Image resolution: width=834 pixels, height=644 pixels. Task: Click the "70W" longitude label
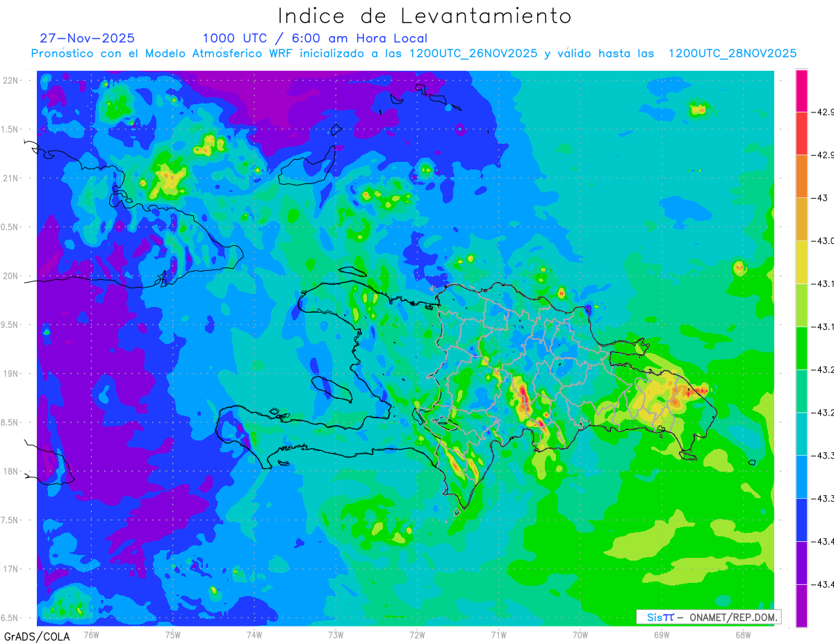point(580,634)
